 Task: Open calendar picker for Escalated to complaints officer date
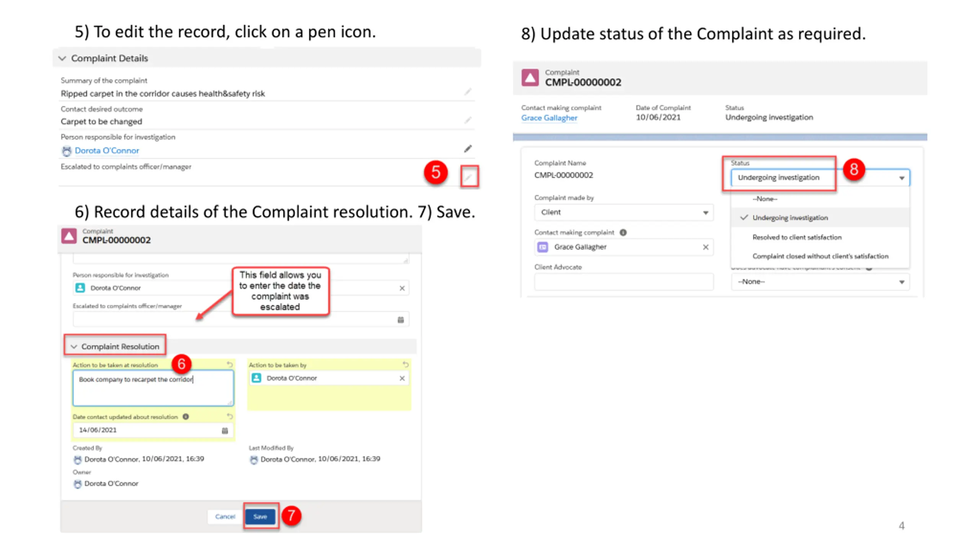pos(400,320)
